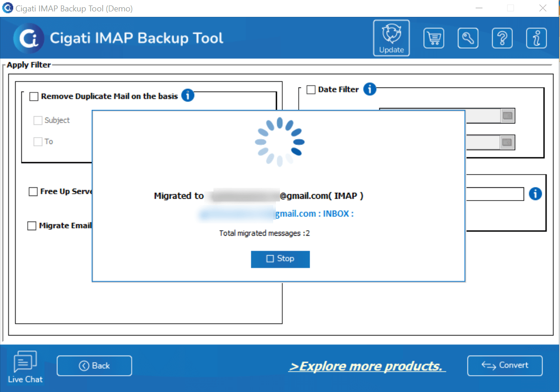This screenshot has width=560, height=392.
Task: Maximize the application window
Action: click(510, 8)
